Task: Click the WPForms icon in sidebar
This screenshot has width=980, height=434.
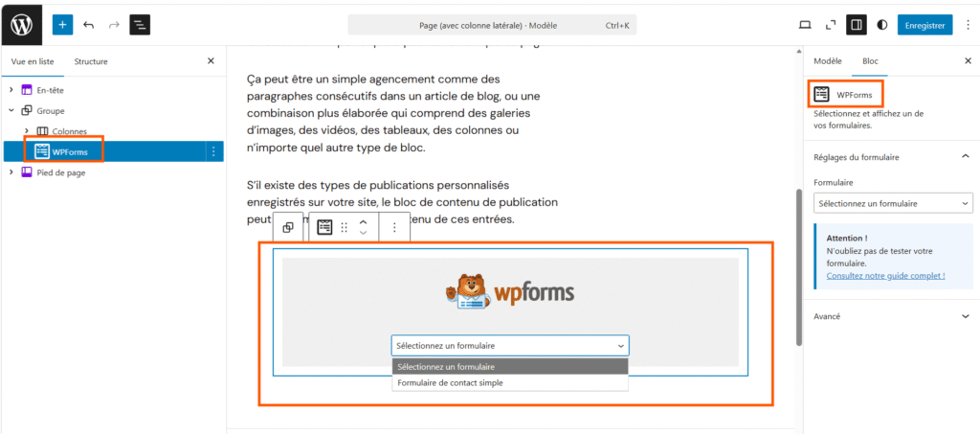Action: click(822, 95)
